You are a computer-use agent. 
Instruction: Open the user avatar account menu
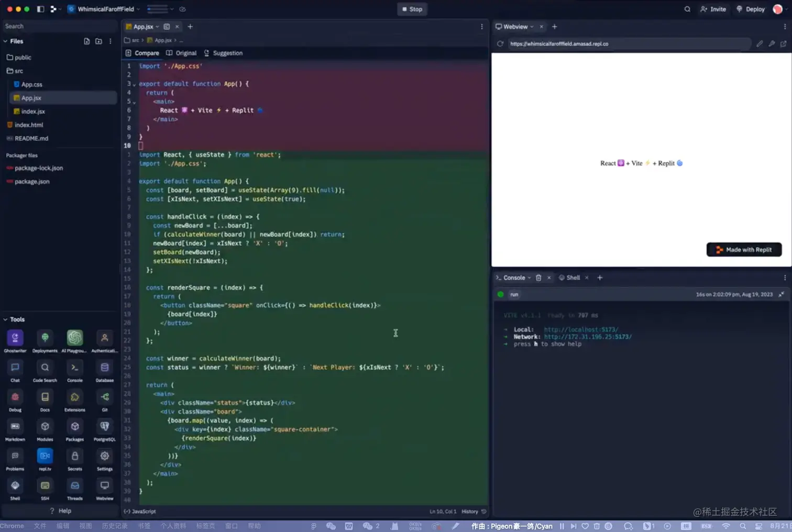click(777, 9)
